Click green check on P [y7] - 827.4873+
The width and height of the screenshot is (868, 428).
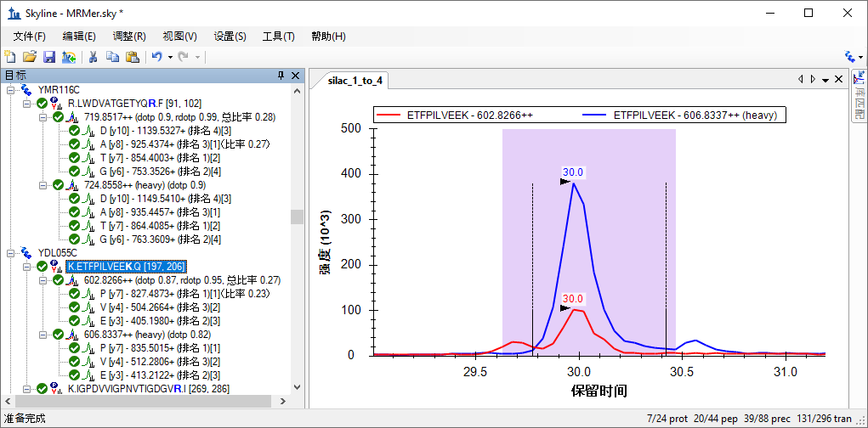(x=74, y=294)
